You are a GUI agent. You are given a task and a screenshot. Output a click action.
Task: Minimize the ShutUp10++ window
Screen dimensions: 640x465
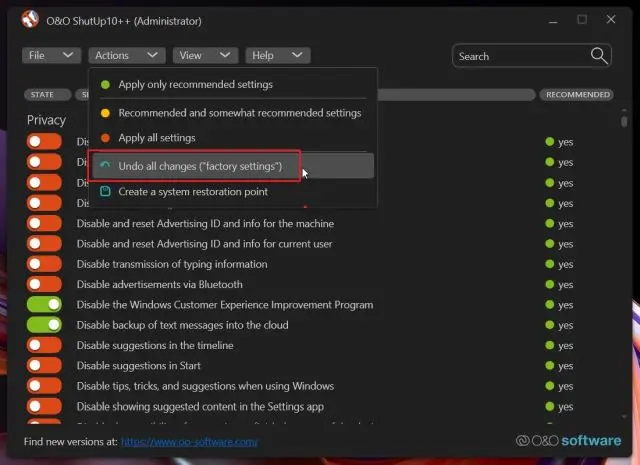click(553, 20)
